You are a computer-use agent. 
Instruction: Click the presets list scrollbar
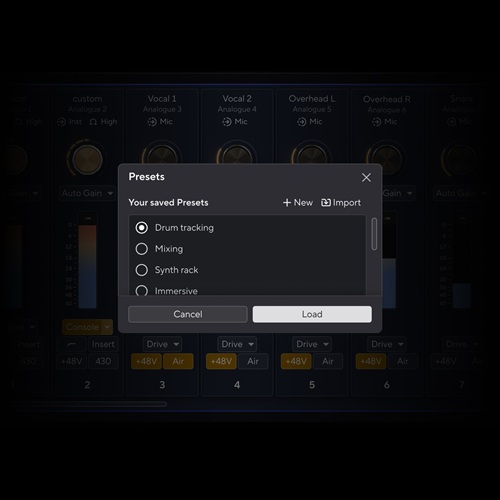374,234
